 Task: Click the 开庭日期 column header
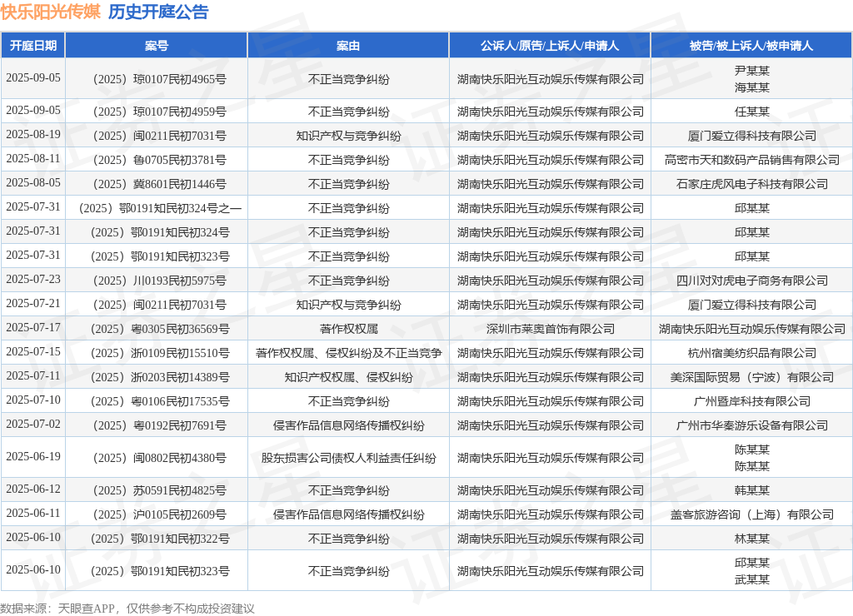pos(33,46)
